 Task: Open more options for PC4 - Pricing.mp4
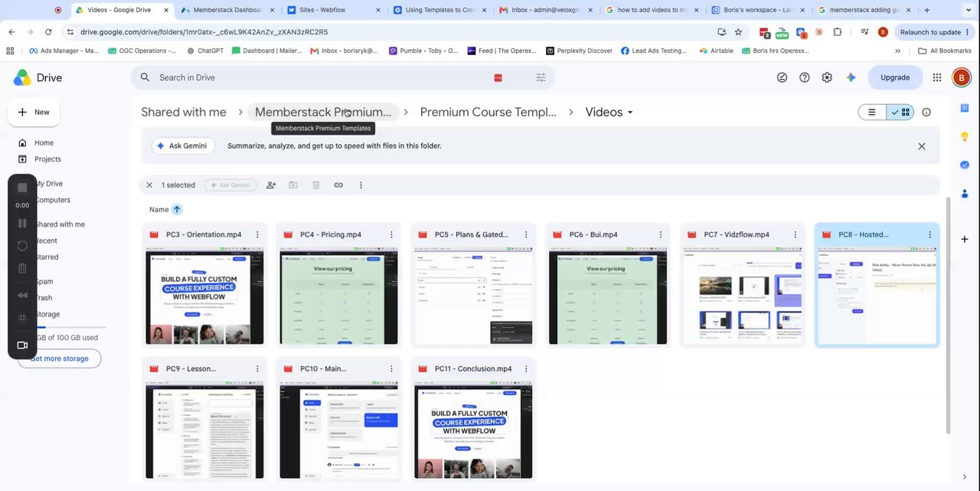(391, 234)
